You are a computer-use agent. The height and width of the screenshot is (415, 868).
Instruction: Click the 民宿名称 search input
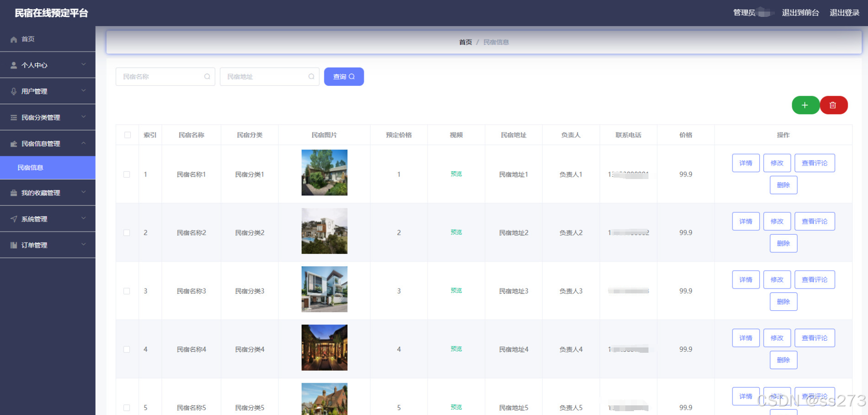click(x=165, y=77)
